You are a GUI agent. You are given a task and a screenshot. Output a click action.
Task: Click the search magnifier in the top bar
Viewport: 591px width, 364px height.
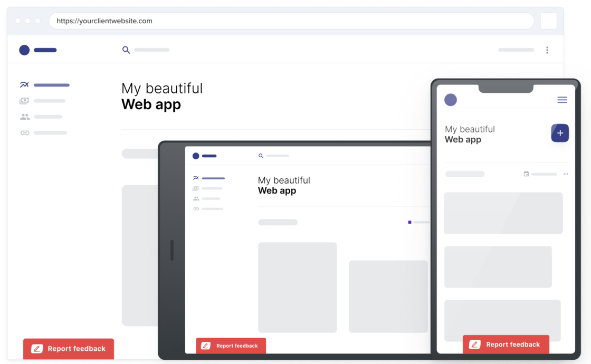click(126, 50)
